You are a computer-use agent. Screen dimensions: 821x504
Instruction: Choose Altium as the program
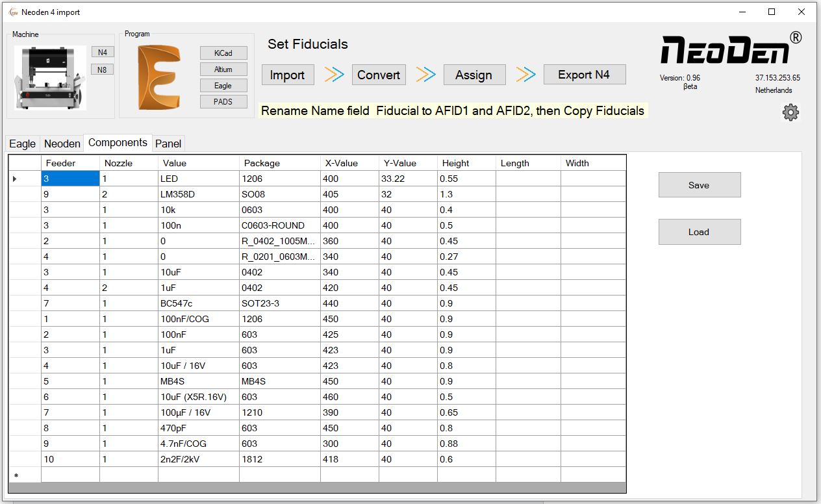(223, 69)
